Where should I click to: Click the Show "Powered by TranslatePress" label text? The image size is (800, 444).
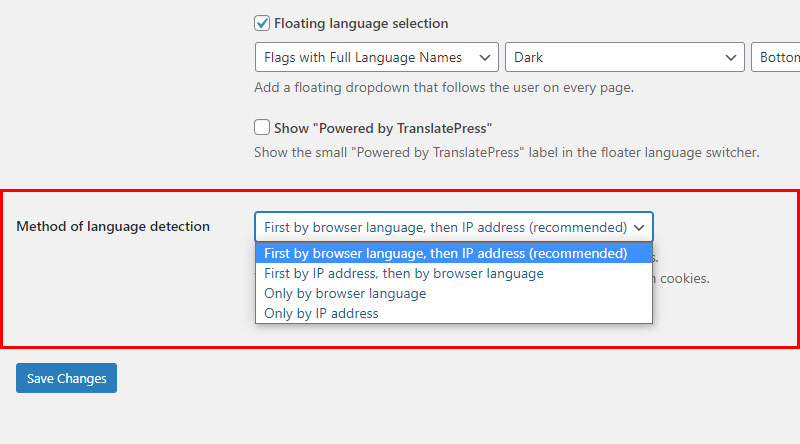pos(383,128)
